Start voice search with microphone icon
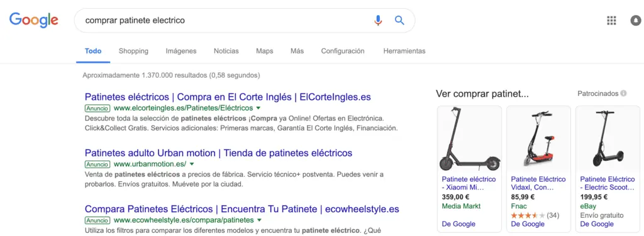 click(378, 20)
